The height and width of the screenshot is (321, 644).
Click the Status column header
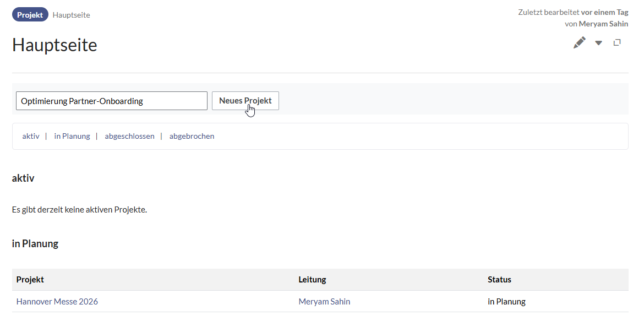point(499,279)
